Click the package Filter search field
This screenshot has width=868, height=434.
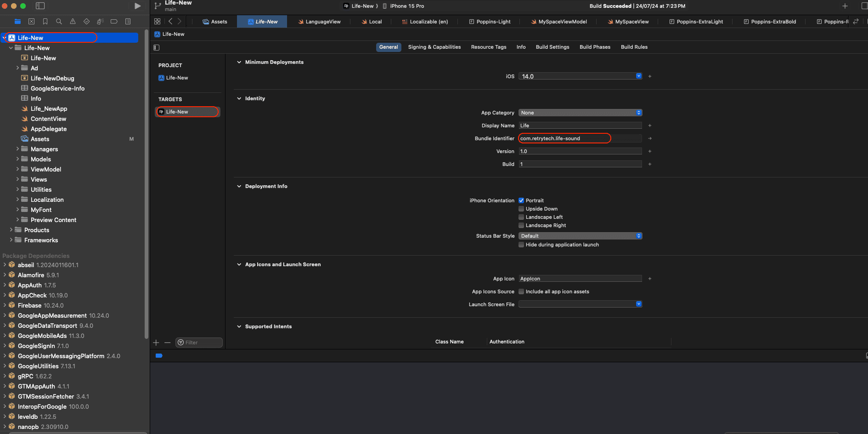[198, 342]
